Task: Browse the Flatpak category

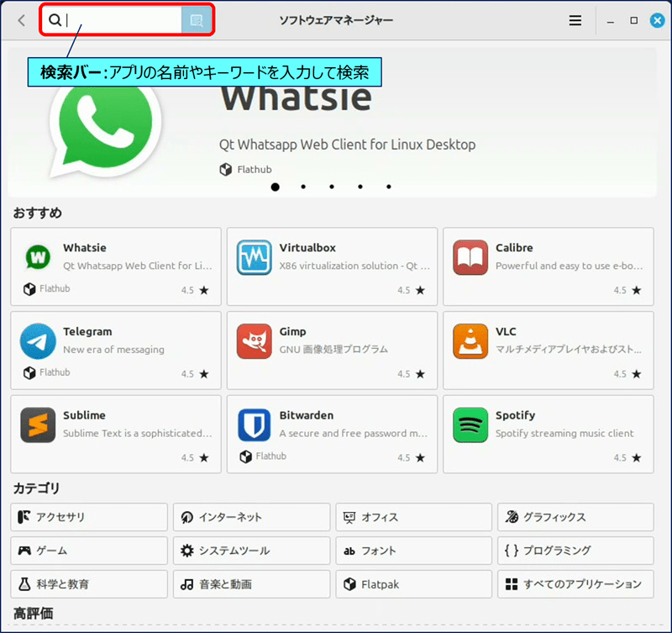Action: 413,584
